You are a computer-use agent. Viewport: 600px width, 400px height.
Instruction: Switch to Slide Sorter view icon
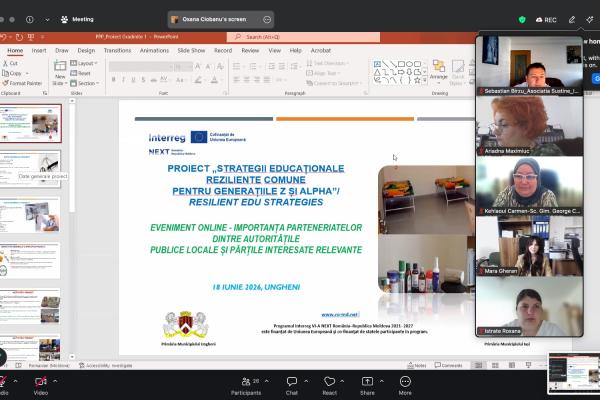coord(495,366)
